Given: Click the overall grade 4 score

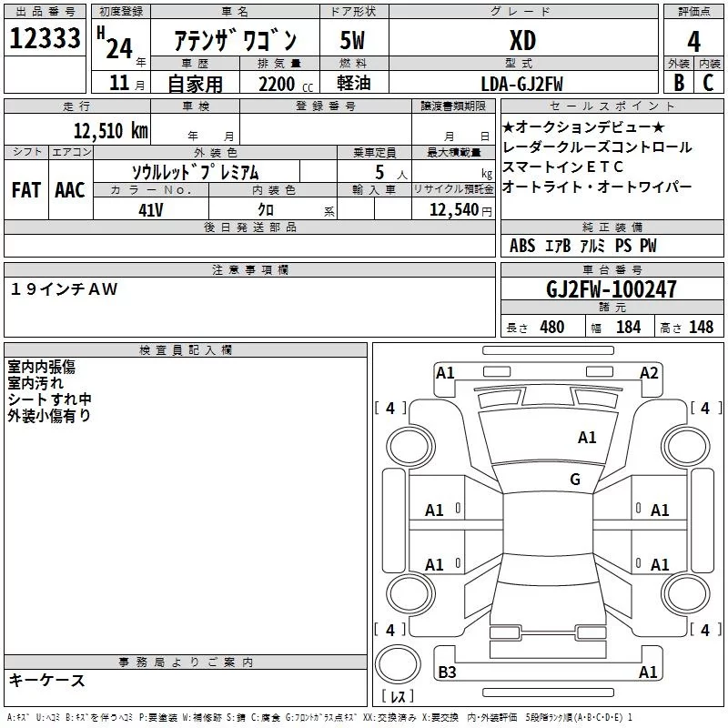Looking at the screenshot, I should (x=693, y=41).
